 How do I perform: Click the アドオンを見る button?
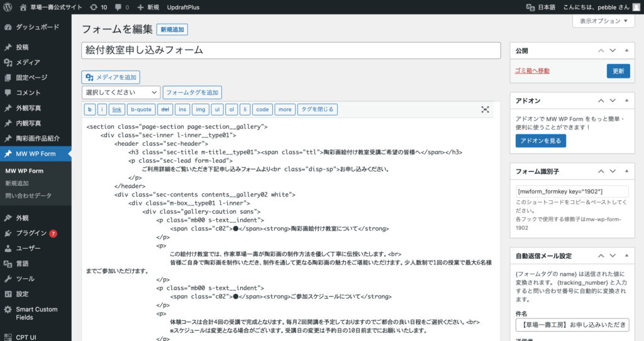click(540, 141)
